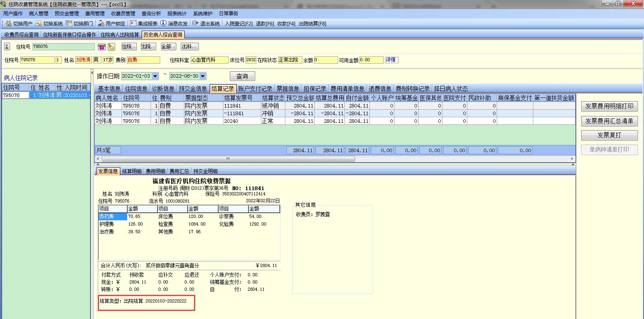Open the 费别转换记录 tab
Image resolution: width=644 pixels, height=319 pixels.
point(413,89)
